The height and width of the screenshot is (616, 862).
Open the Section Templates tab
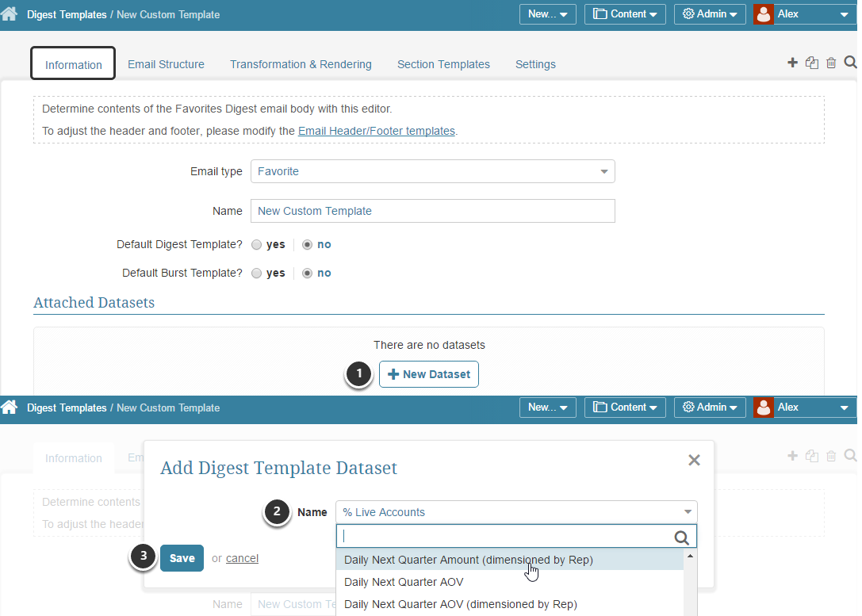pos(443,64)
